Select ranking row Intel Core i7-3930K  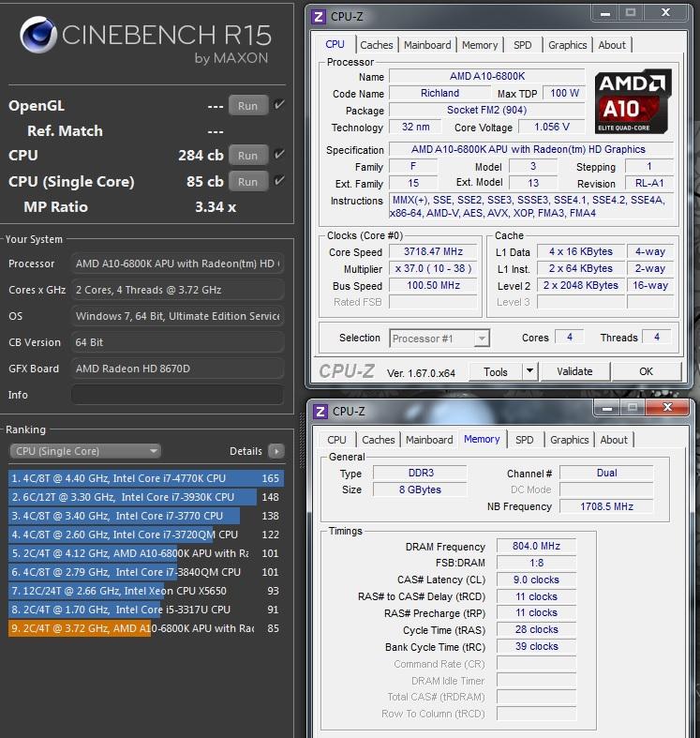(x=146, y=497)
